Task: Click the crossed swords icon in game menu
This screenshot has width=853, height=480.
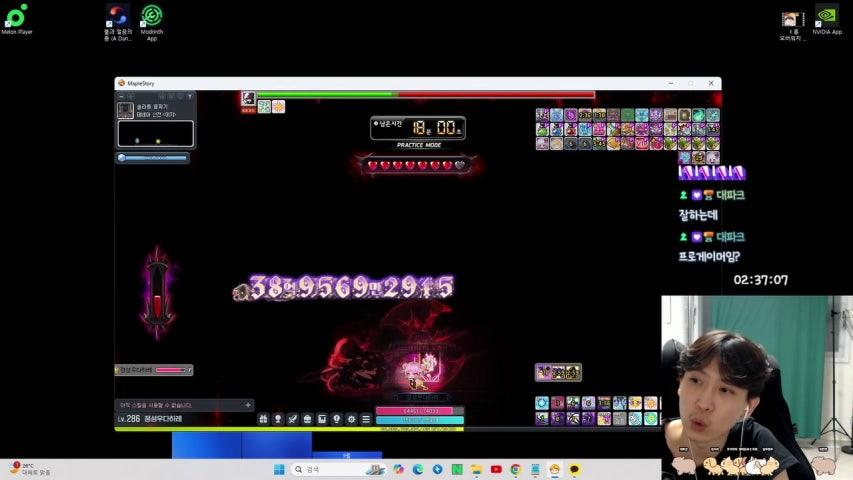Action: coord(293,419)
